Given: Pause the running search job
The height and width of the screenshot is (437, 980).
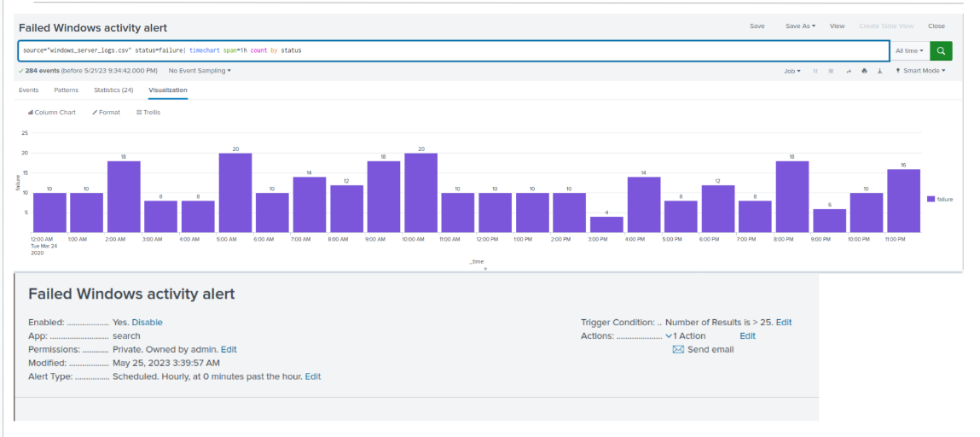Looking at the screenshot, I should 815,72.
